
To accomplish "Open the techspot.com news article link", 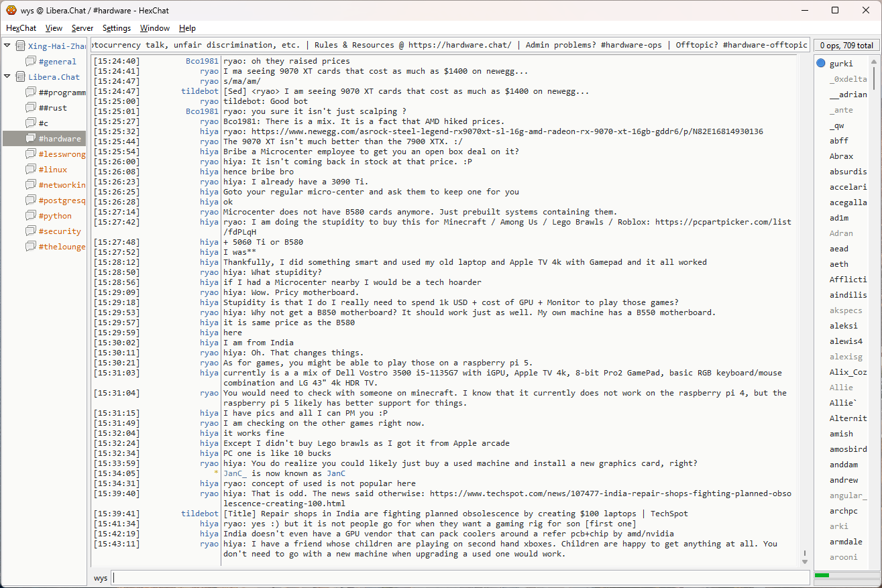I will (610, 493).
